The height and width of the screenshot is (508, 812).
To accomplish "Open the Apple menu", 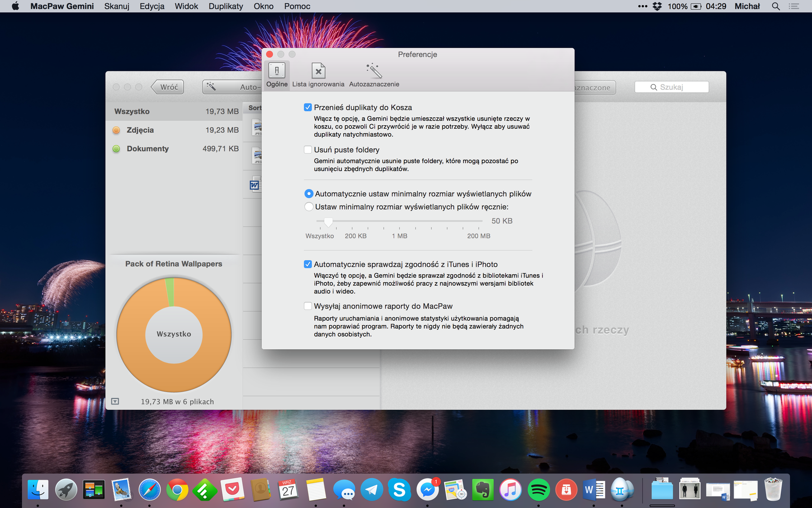I will click(x=15, y=6).
